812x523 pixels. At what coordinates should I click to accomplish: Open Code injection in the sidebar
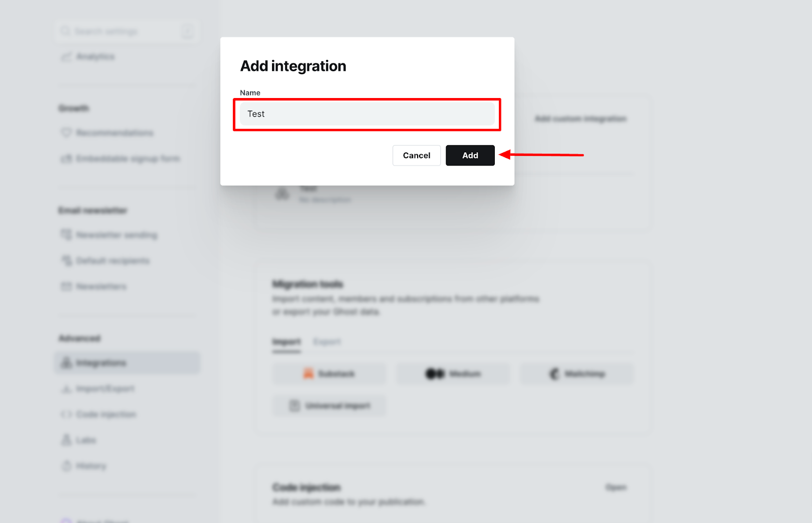106,414
